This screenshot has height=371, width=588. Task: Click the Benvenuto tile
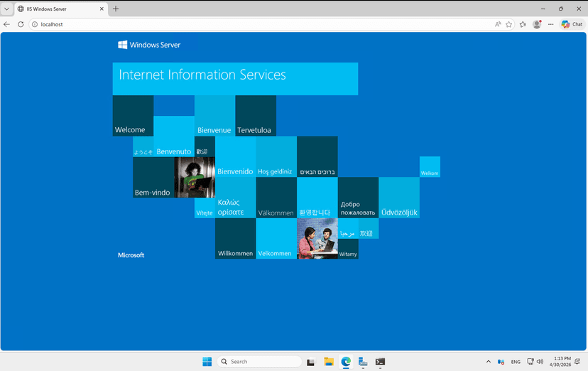coord(174,136)
